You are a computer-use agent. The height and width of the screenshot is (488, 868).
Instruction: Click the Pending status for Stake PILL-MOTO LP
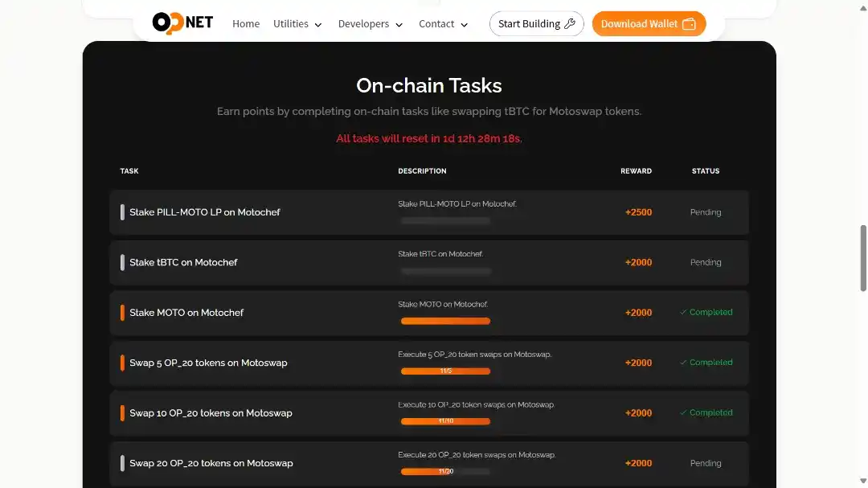tap(706, 212)
